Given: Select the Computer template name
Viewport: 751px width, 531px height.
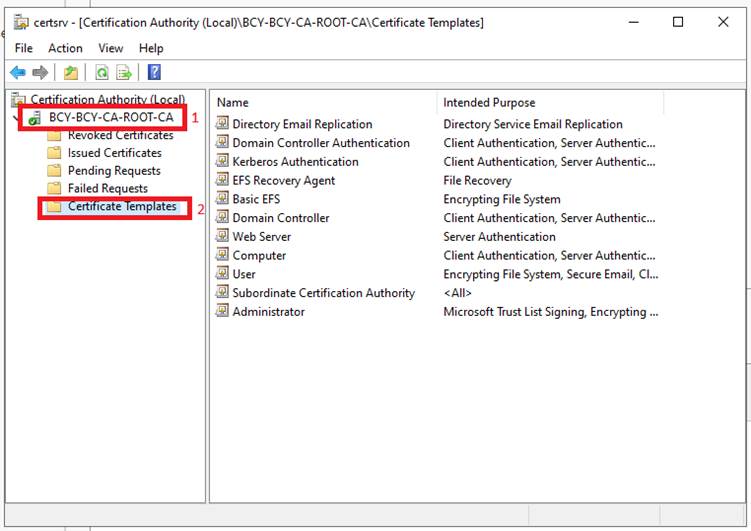Looking at the screenshot, I should coord(259,255).
